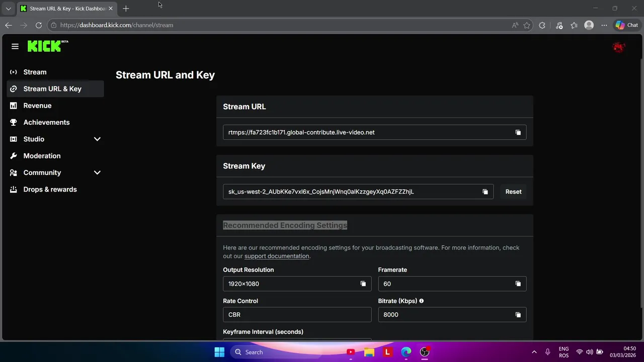The image size is (644, 362).
Task: Open Copilot Chat button
Action: (626, 25)
